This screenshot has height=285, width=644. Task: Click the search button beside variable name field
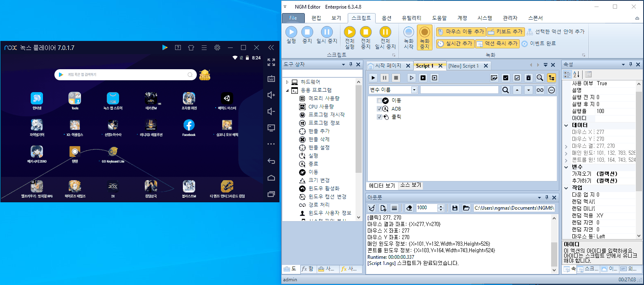tap(506, 90)
